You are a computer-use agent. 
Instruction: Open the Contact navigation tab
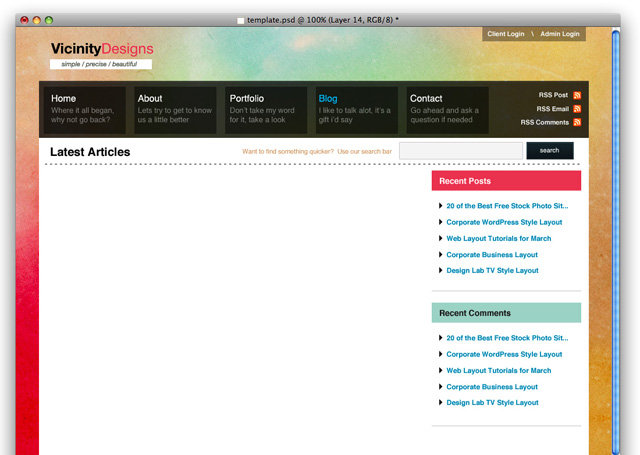point(447,110)
